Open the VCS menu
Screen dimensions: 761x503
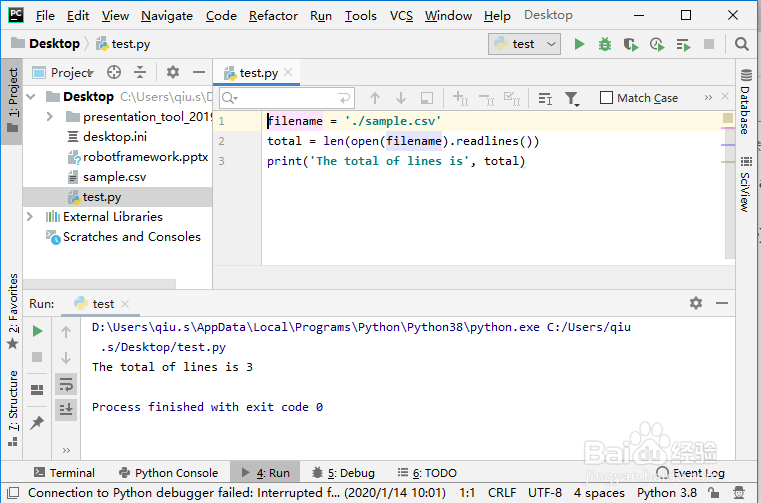pyautogui.click(x=401, y=16)
